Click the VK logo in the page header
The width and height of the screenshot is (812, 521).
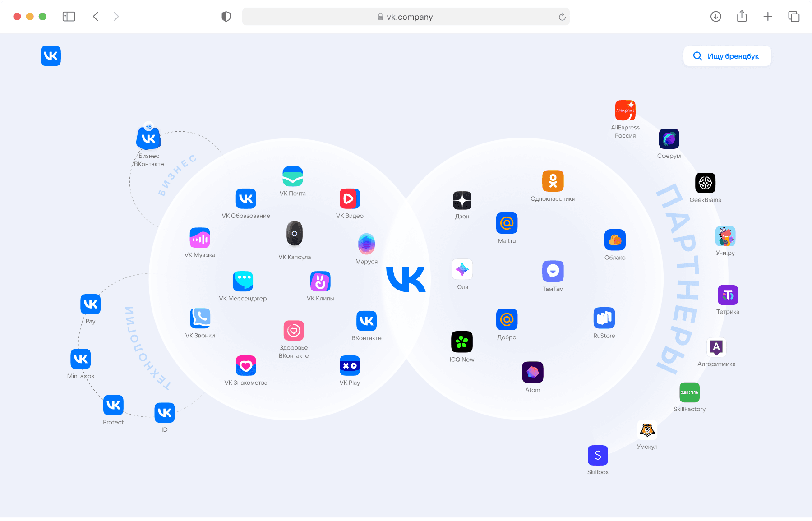click(51, 56)
